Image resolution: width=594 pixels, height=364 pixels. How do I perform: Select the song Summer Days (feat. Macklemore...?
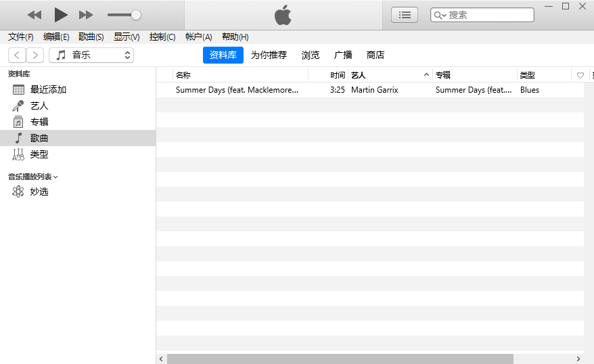point(237,90)
